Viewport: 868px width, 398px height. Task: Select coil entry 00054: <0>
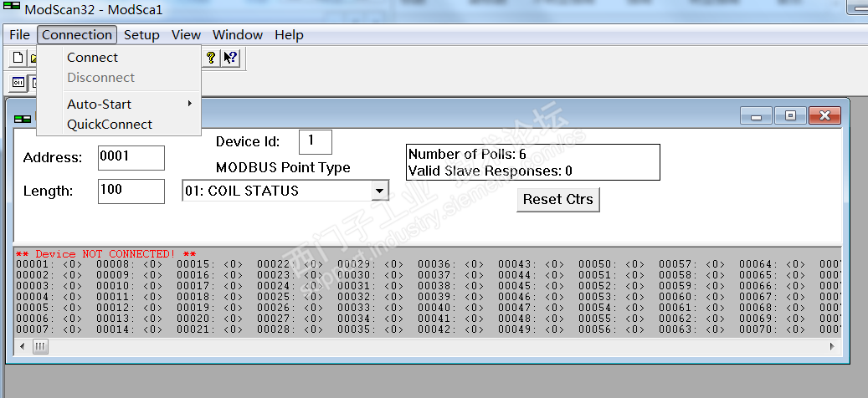[x=612, y=308]
